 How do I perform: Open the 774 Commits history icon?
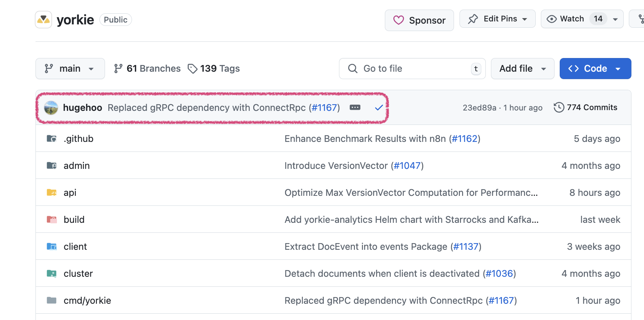tap(559, 108)
